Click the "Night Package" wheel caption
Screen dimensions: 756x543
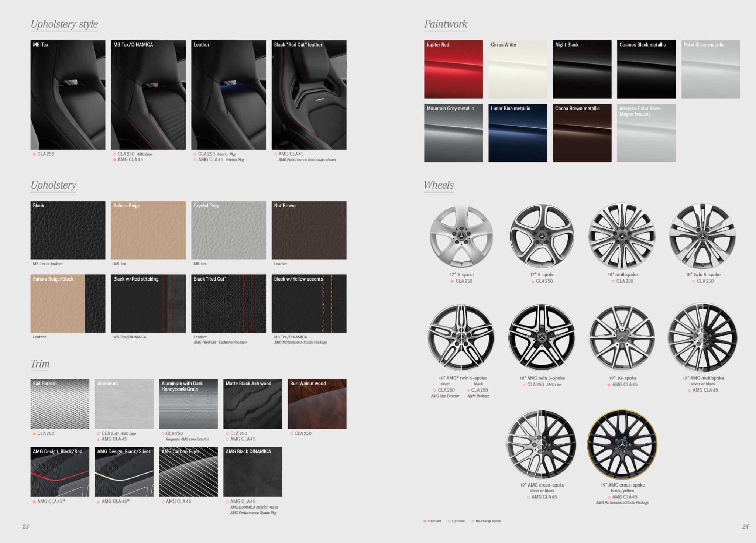(478, 396)
